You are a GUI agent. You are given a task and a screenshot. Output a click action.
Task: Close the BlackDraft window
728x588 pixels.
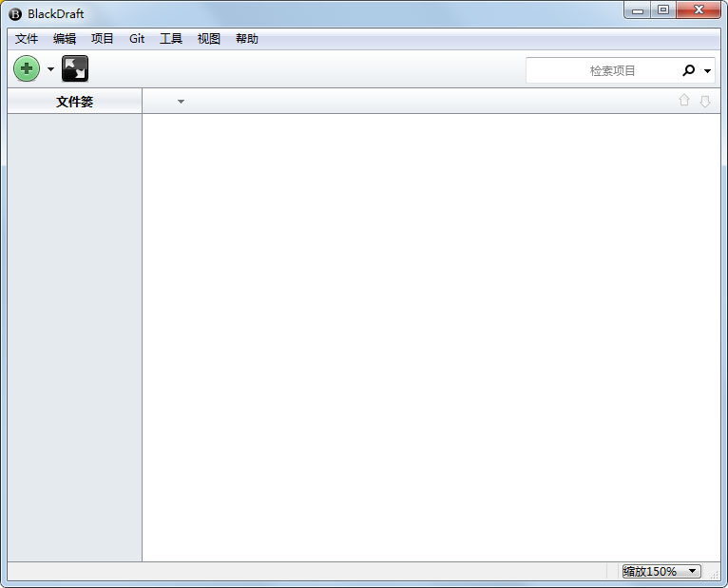pos(699,10)
